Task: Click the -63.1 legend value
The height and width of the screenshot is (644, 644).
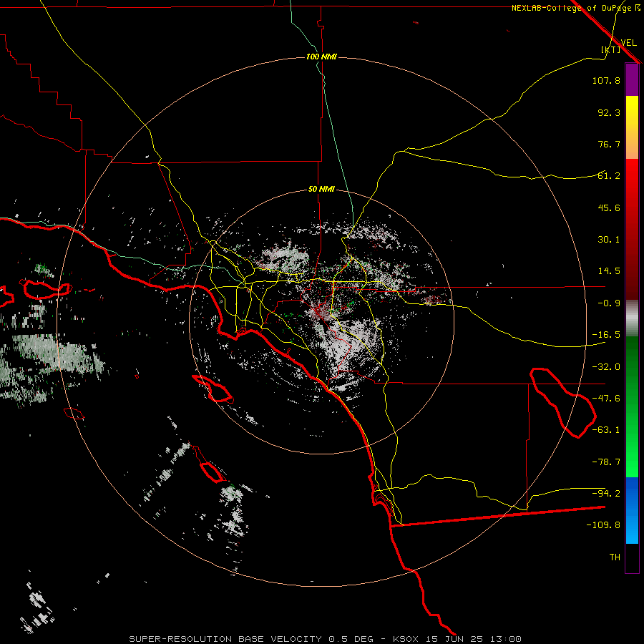Action: 606,430
